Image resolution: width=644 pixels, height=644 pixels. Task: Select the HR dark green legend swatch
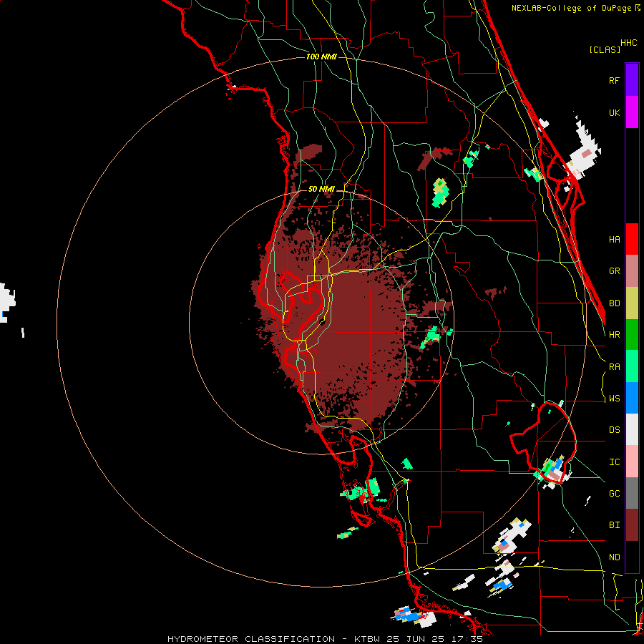coord(632,335)
